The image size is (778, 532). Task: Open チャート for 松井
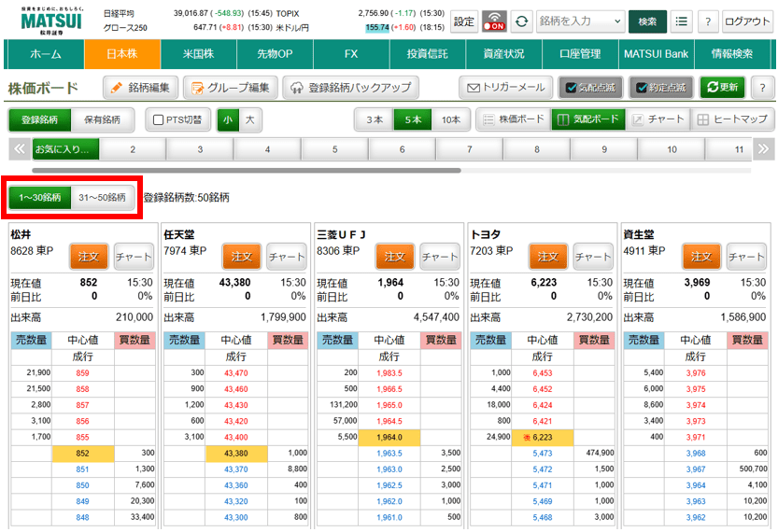pyautogui.click(x=134, y=257)
